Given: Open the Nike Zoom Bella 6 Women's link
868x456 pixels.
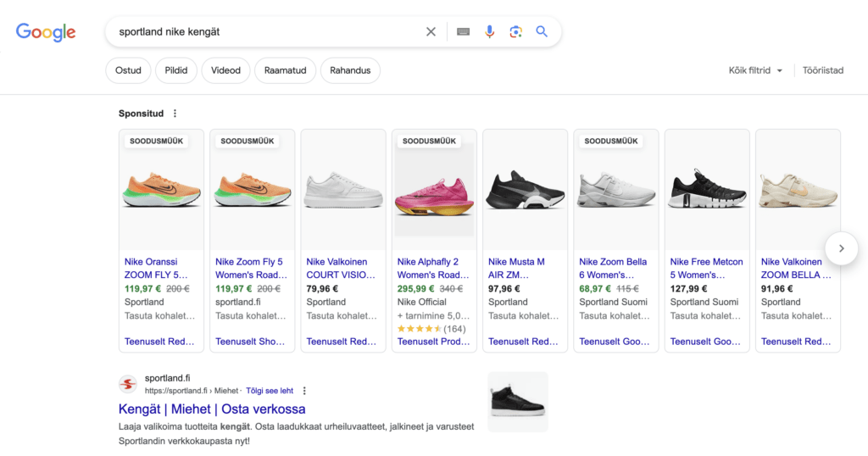Looking at the screenshot, I should click(x=613, y=269).
